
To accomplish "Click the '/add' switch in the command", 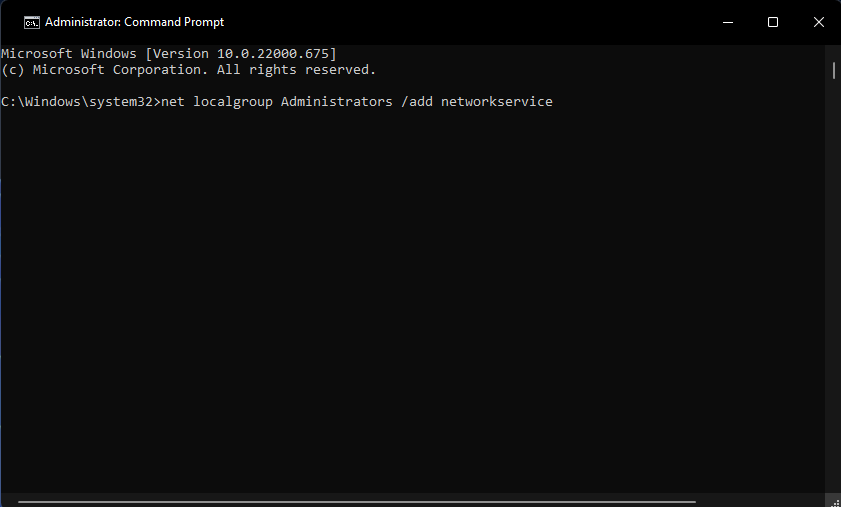I will [417, 102].
